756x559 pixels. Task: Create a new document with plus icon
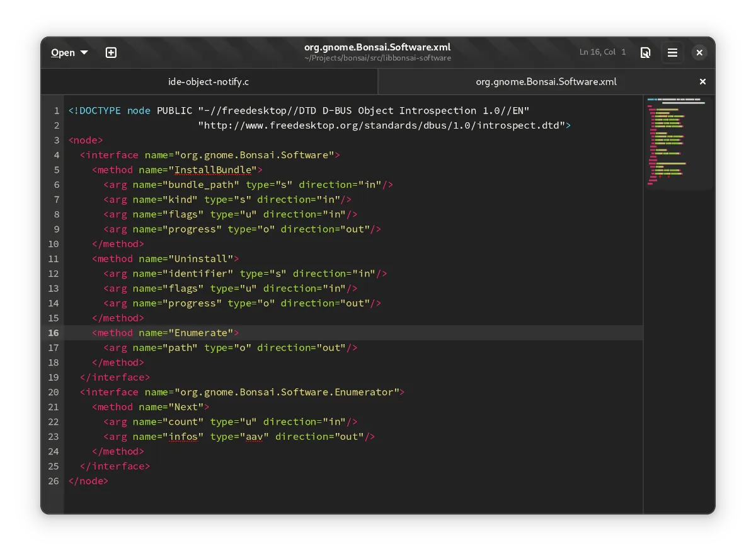111,53
